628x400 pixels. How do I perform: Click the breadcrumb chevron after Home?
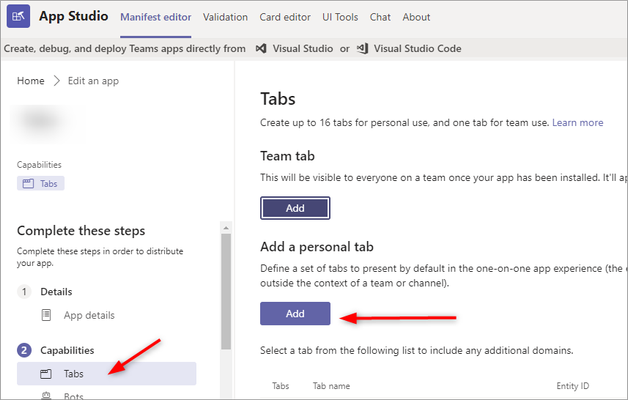56,81
